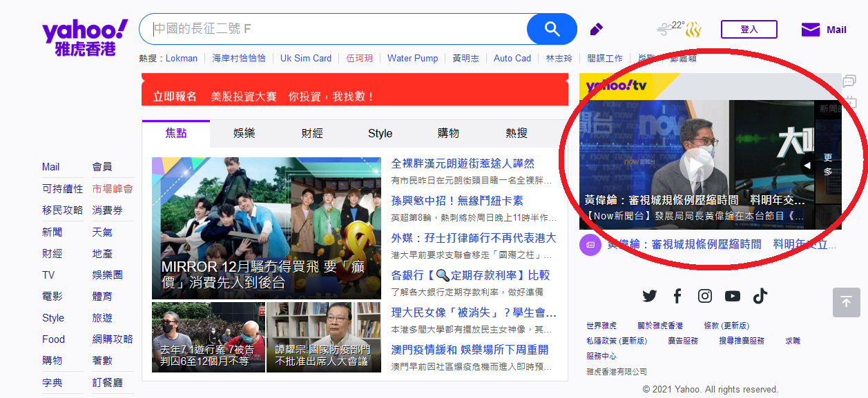Viewport: 868px width, 398px height.
Task: Click the blue search magnifier button
Action: coord(552,29)
